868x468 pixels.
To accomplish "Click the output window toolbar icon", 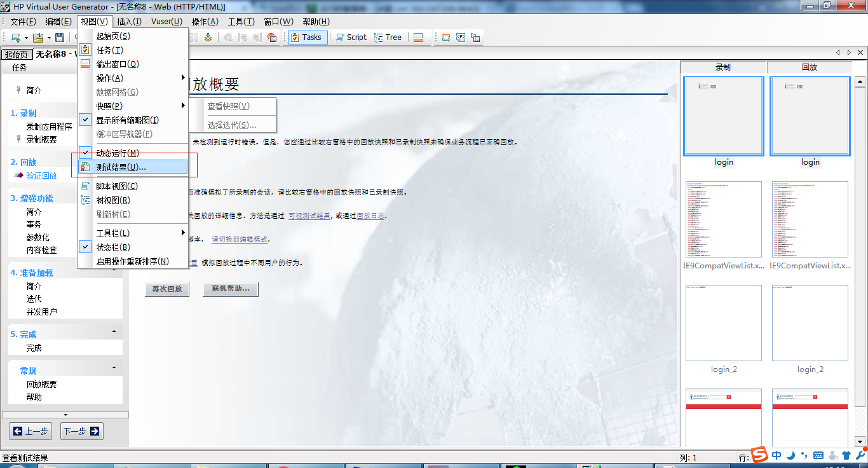I will pyautogui.click(x=418, y=38).
